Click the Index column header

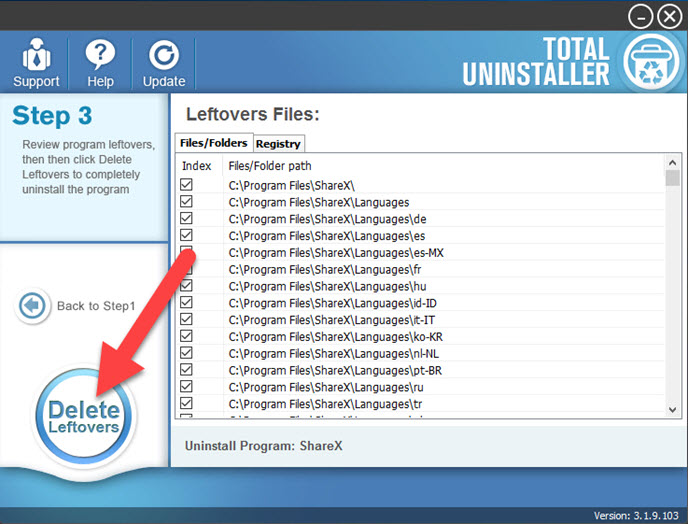[x=196, y=166]
